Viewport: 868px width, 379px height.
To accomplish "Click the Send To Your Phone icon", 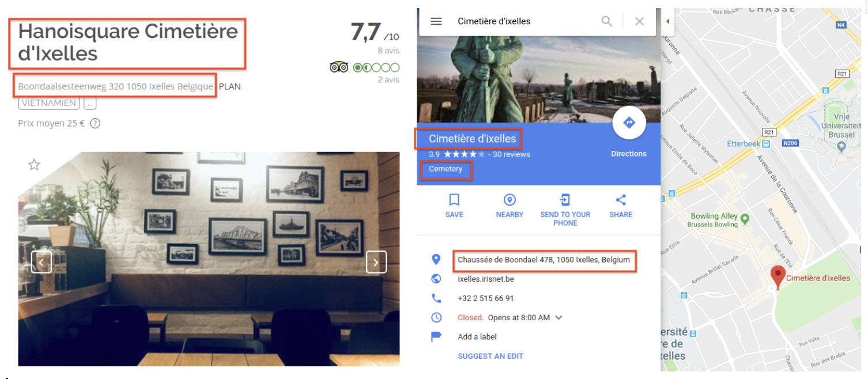I will pos(565,200).
